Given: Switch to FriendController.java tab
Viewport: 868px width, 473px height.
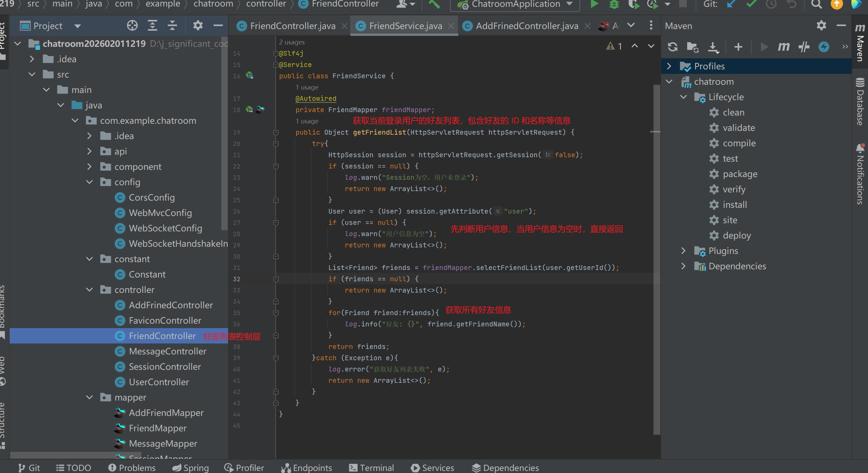Looking at the screenshot, I should (x=292, y=26).
